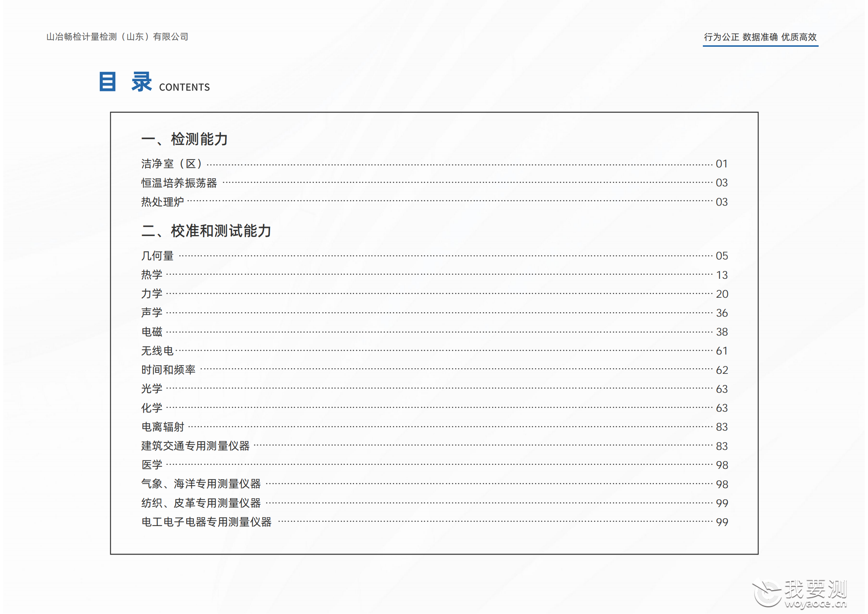Click page number 36 for 声学

[x=722, y=313]
